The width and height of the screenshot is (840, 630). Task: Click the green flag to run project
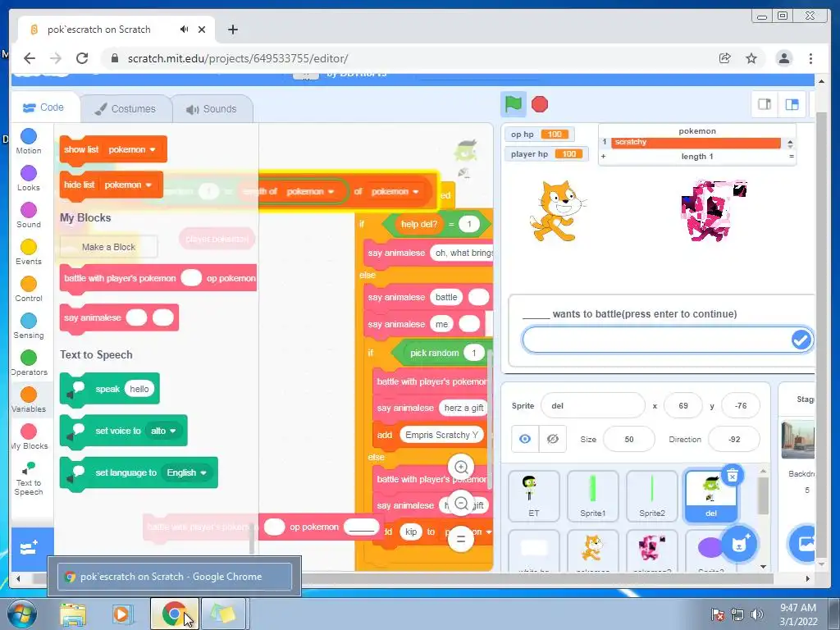pyautogui.click(x=513, y=104)
